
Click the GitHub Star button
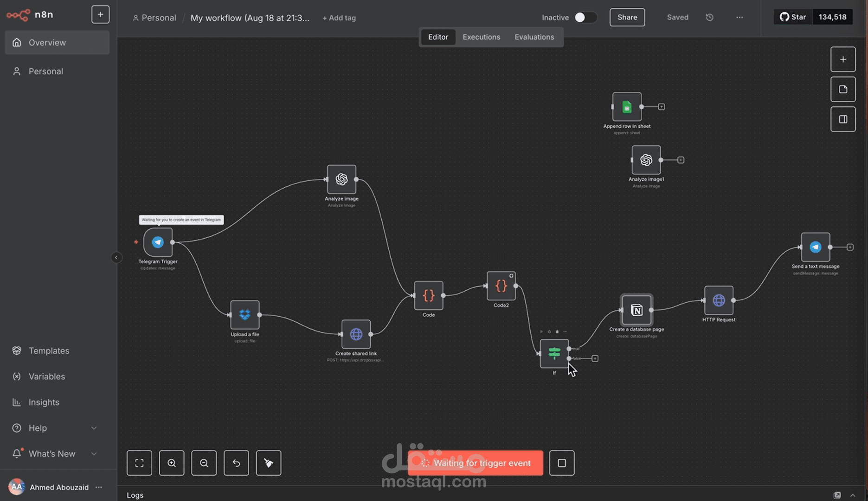click(793, 17)
